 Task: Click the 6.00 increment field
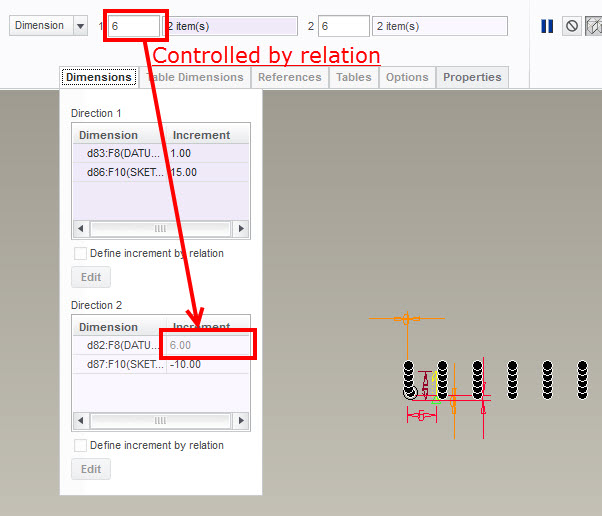click(x=208, y=345)
